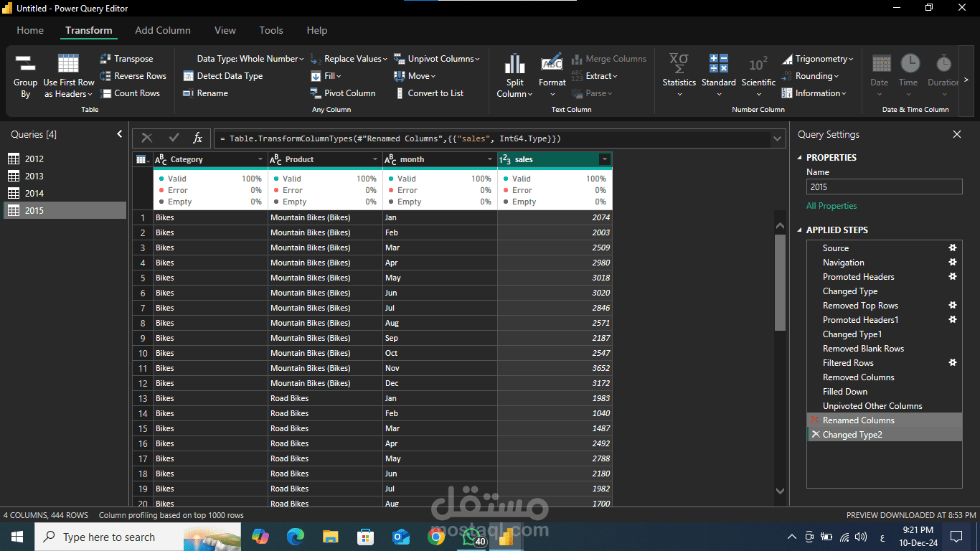Open Category column filter dropdown
The width and height of the screenshot is (980, 551).
[260, 159]
